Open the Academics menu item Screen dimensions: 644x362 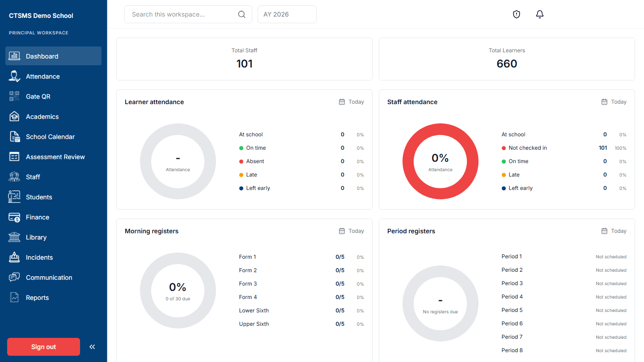tap(54, 117)
